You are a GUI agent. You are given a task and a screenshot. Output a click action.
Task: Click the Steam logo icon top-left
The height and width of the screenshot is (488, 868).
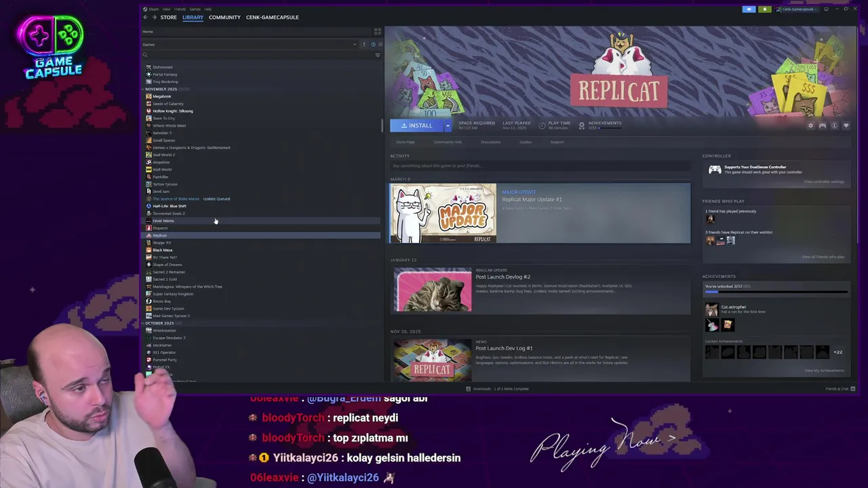pyautogui.click(x=145, y=9)
